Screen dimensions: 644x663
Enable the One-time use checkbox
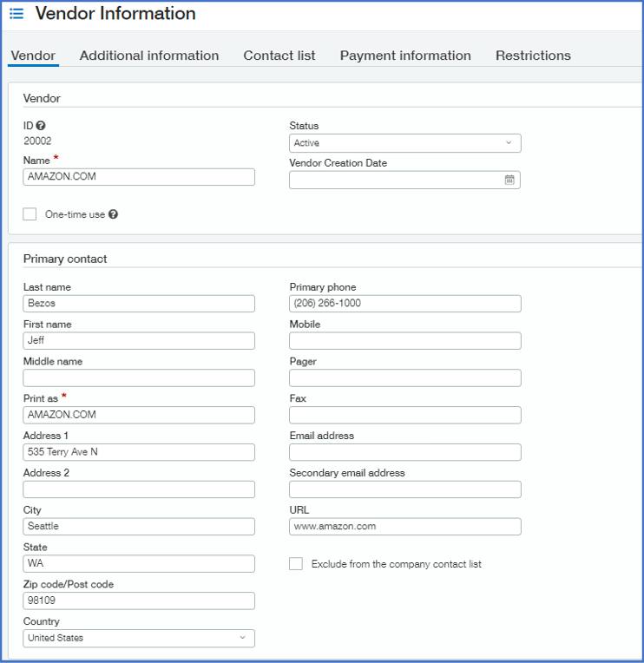click(x=30, y=214)
